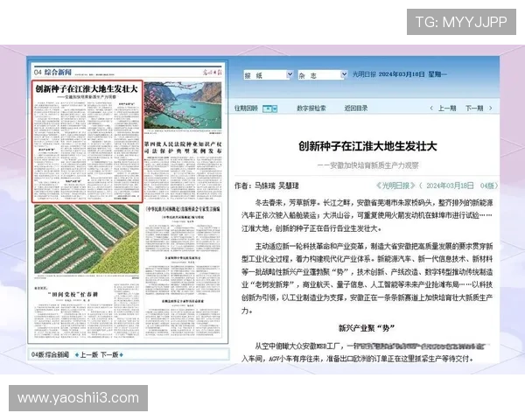Viewport: 525px width, 420px height.
Task: Click the 光明日报 2024年03月18日 date text
Action: (x=400, y=74)
